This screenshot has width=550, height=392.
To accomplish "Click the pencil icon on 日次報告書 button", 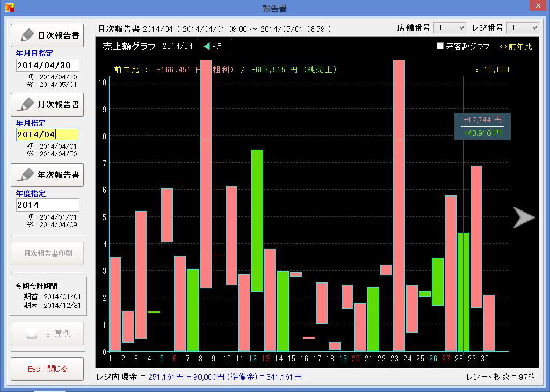I will click(x=25, y=35).
